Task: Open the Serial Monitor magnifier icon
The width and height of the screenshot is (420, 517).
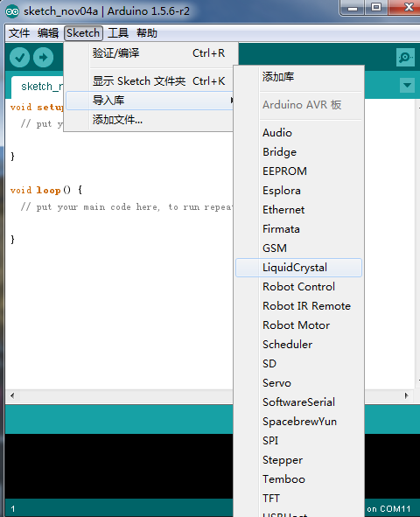Action: coord(405,58)
